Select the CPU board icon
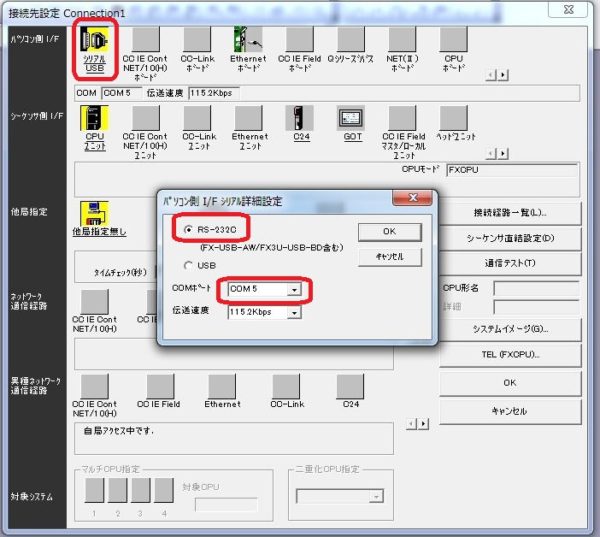 453,39
